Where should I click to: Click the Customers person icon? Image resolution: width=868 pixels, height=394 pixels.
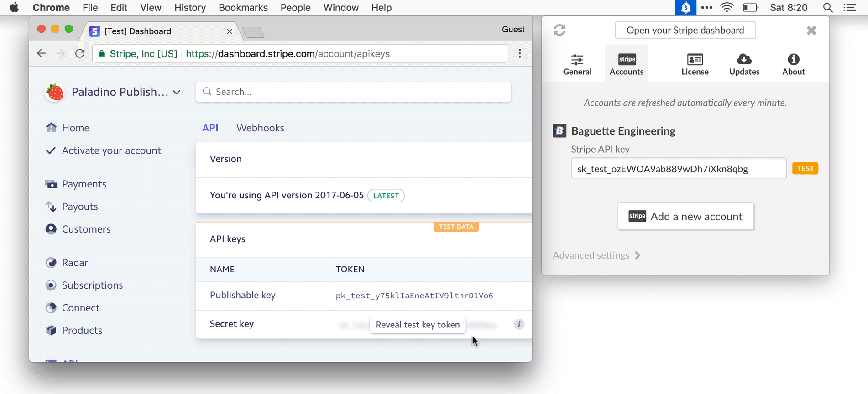51,229
